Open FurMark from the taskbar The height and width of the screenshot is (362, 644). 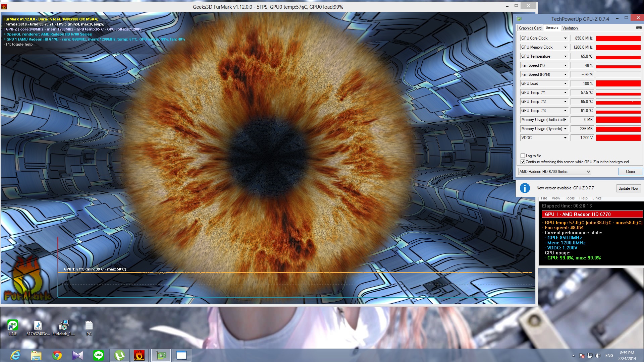pos(139,355)
